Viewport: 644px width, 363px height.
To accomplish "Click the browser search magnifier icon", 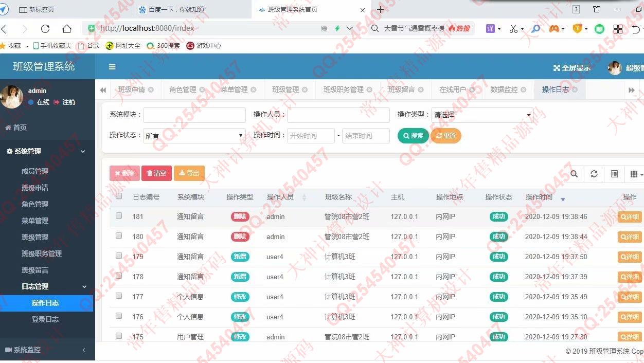I will click(x=375, y=29).
